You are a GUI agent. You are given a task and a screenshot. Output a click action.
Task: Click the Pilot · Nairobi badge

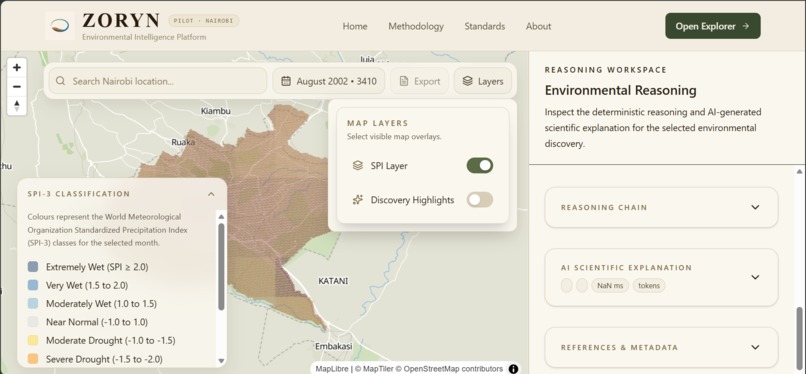click(x=204, y=21)
